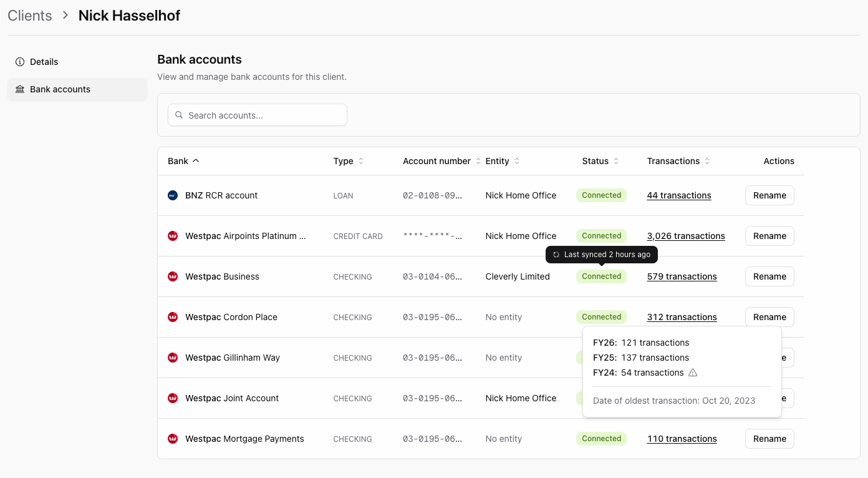868x478 pixels.
Task: Click account number 02-0108-09…
Action: pyautogui.click(x=433, y=195)
